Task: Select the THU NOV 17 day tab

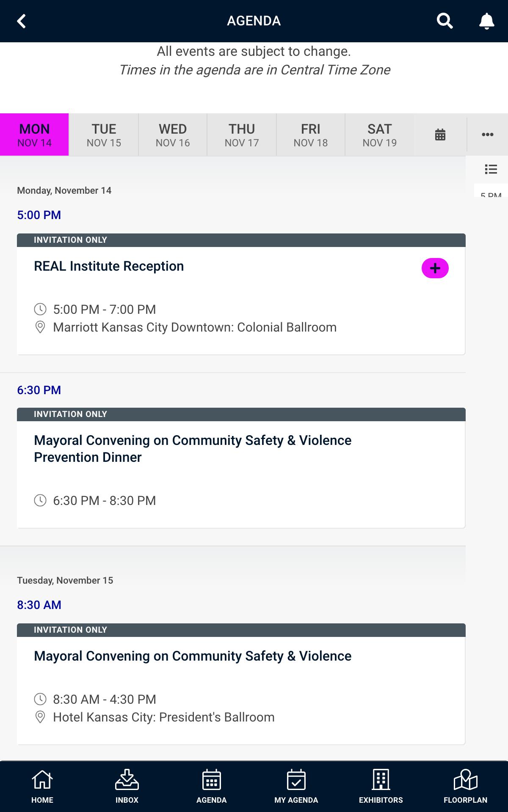Action: pos(242,134)
